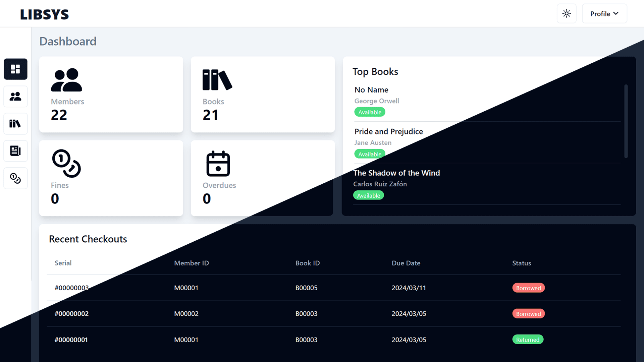Select 'Pride and Prejudice' in Top Books

click(x=388, y=131)
